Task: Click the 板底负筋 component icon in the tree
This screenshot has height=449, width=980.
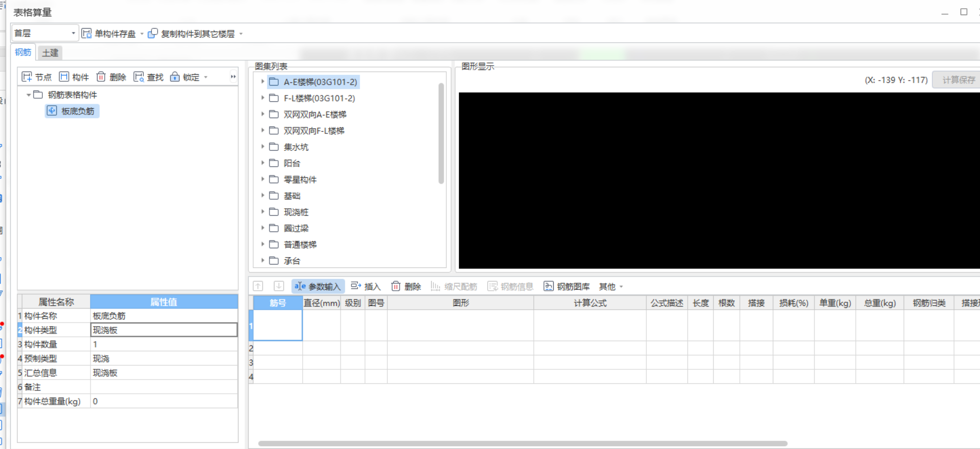Action: 52,111
